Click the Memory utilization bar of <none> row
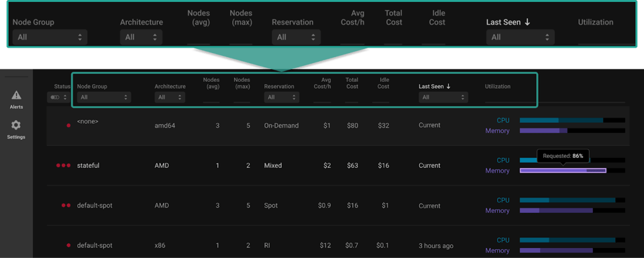The height and width of the screenshot is (258, 644). click(572, 130)
